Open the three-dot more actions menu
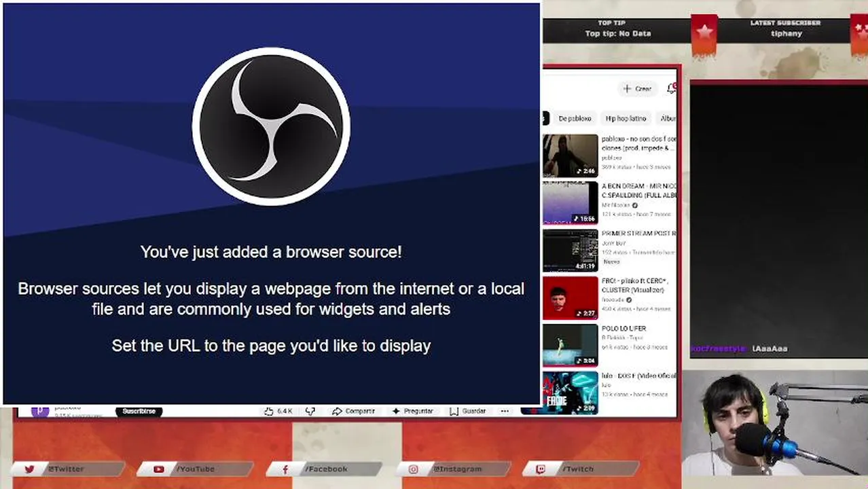The image size is (868, 489). pos(505,411)
